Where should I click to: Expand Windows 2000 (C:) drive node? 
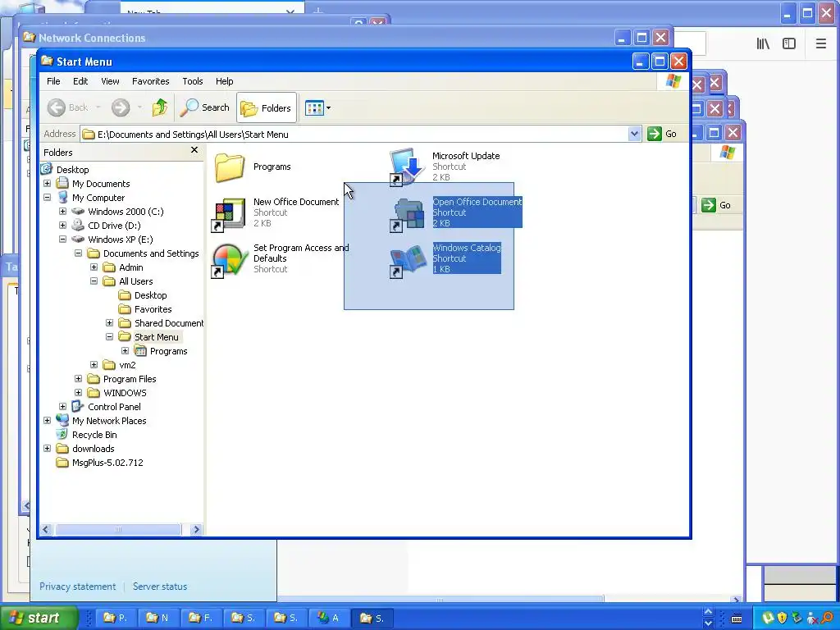(x=62, y=212)
